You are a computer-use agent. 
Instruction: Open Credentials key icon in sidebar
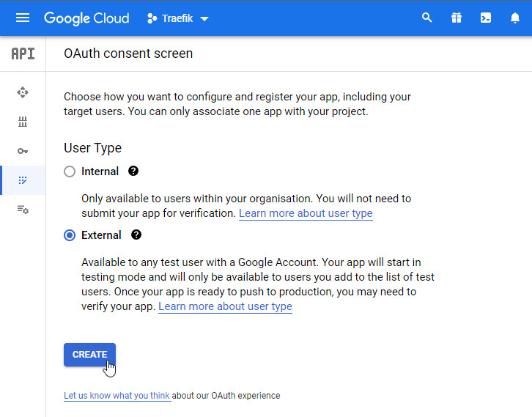[x=23, y=151]
